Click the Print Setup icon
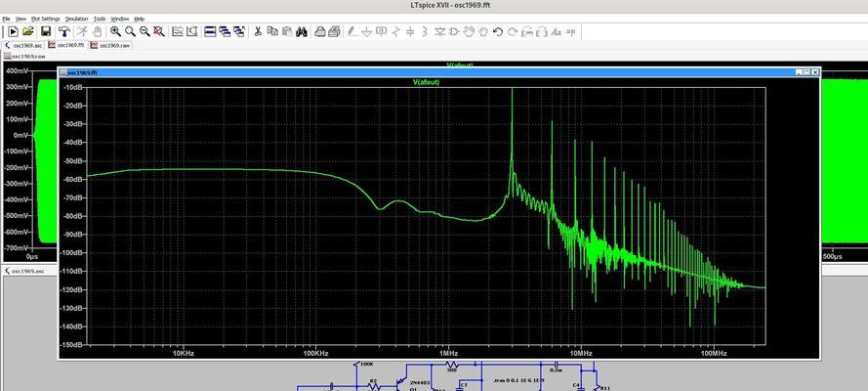The image size is (868, 391). (334, 32)
